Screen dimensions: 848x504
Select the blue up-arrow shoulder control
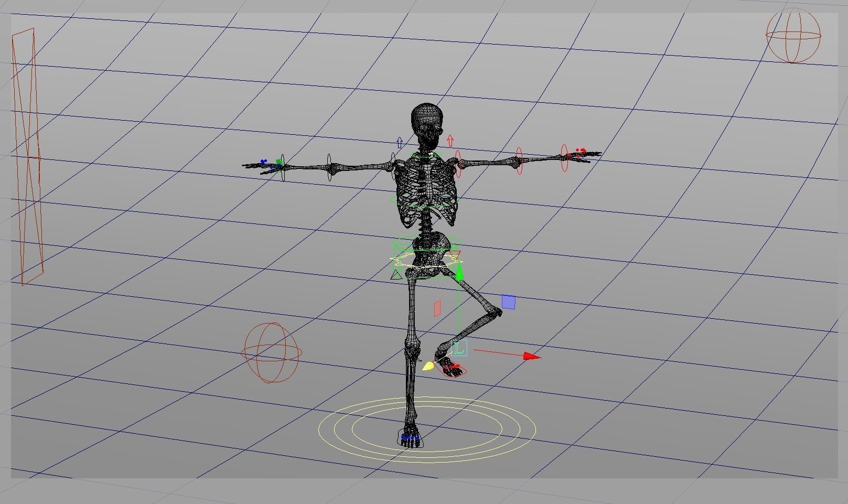coord(400,143)
